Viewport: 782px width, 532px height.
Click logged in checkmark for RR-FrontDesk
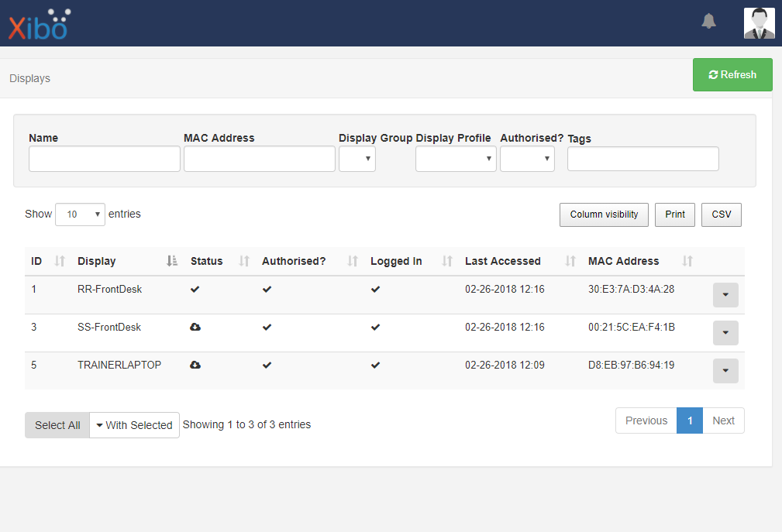[376, 290]
